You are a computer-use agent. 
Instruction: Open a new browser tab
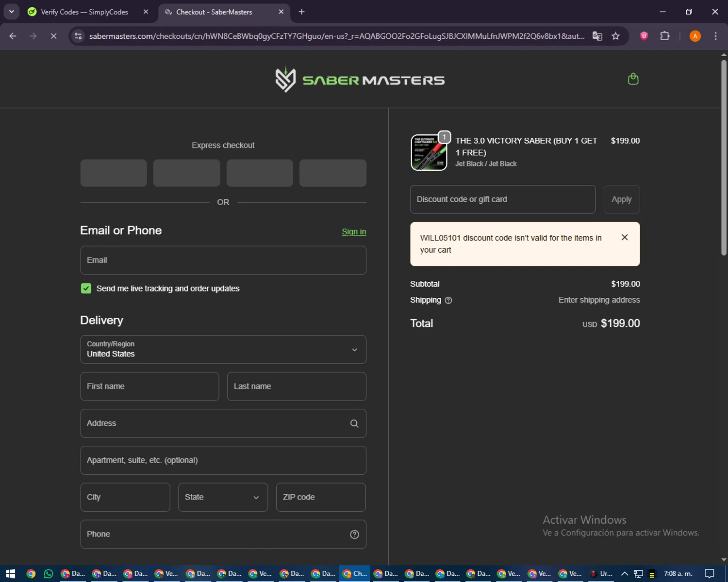coord(301,12)
